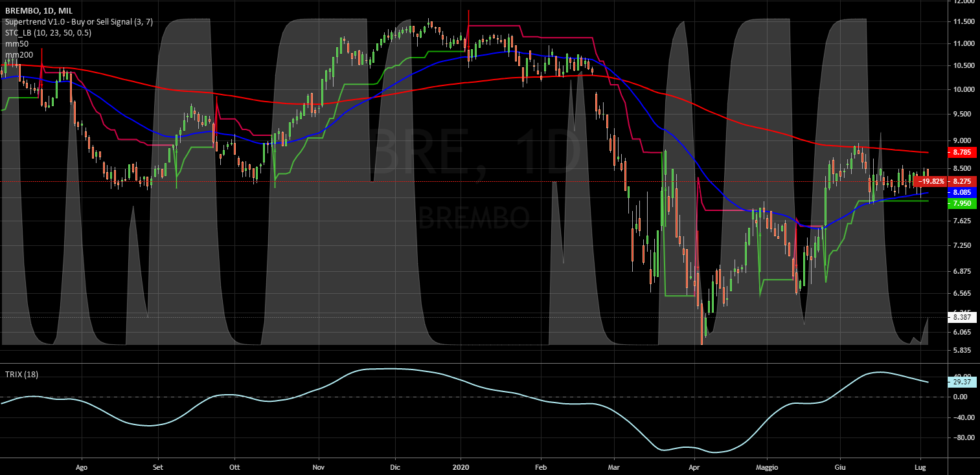Select the TRIX (18) pane legend
This screenshot has height=475, width=980.
click(21, 375)
